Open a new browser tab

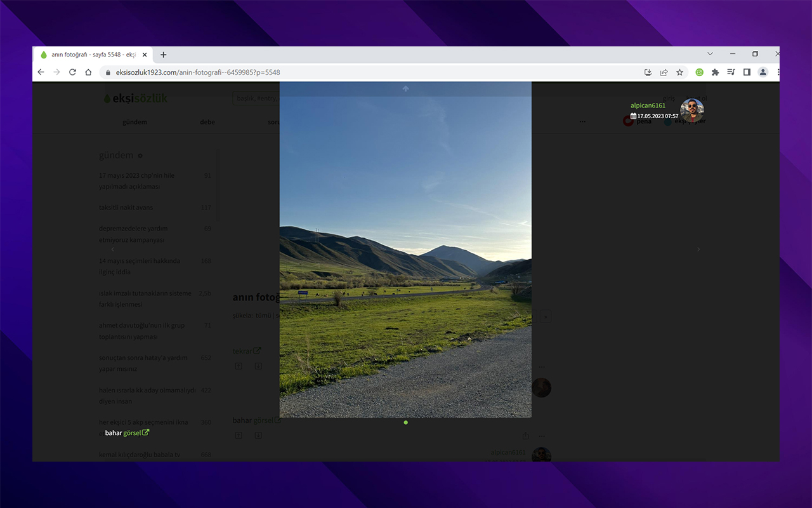pos(163,55)
